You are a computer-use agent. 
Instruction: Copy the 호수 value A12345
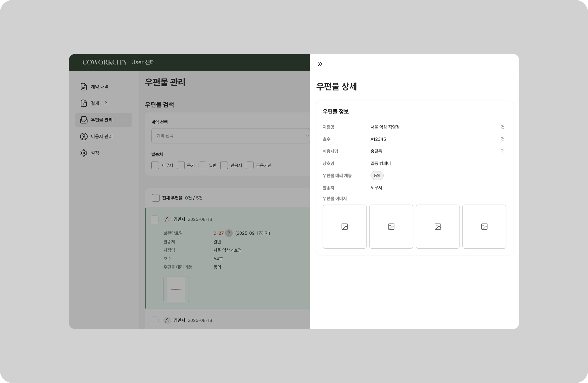tap(502, 139)
